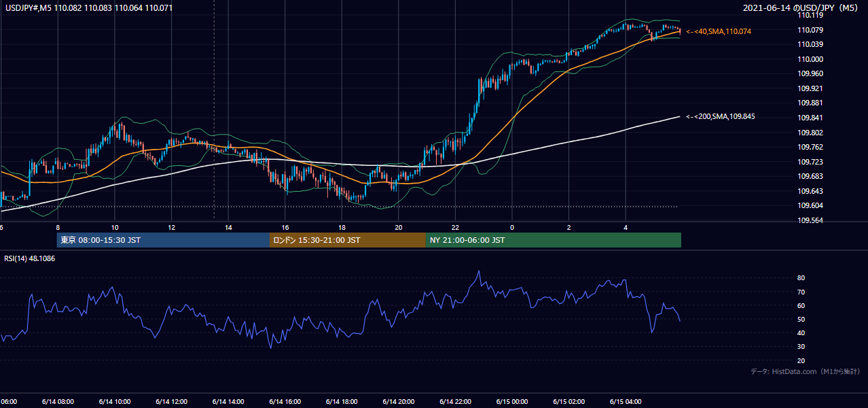Click the 6/15 04:00 time axis label
This screenshot has height=408, width=868.
626,402
